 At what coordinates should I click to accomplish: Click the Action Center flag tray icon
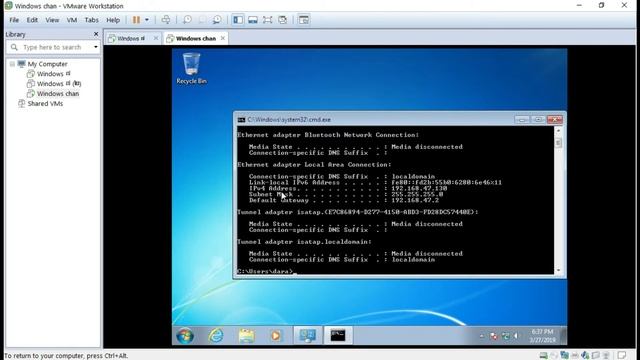coord(494,336)
